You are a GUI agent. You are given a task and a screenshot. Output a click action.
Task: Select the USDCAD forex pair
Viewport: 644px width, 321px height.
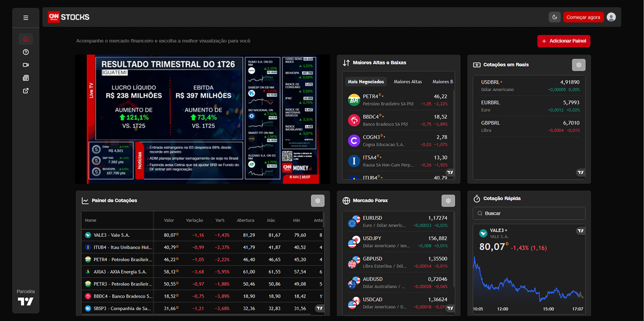(398, 303)
